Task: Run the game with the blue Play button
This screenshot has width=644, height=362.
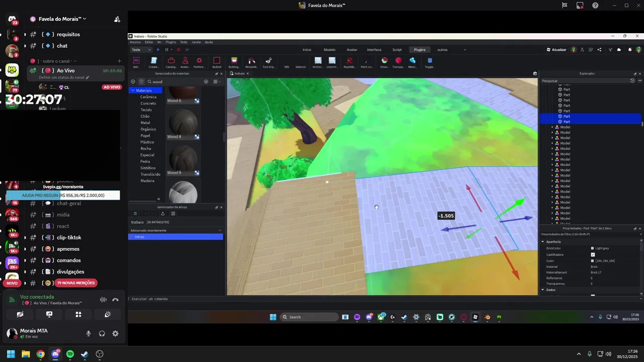Action: click(158, 50)
